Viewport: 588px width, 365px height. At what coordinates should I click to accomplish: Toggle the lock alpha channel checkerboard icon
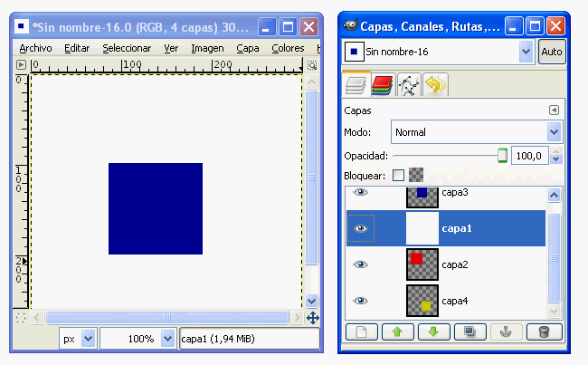tap(416, 175)
